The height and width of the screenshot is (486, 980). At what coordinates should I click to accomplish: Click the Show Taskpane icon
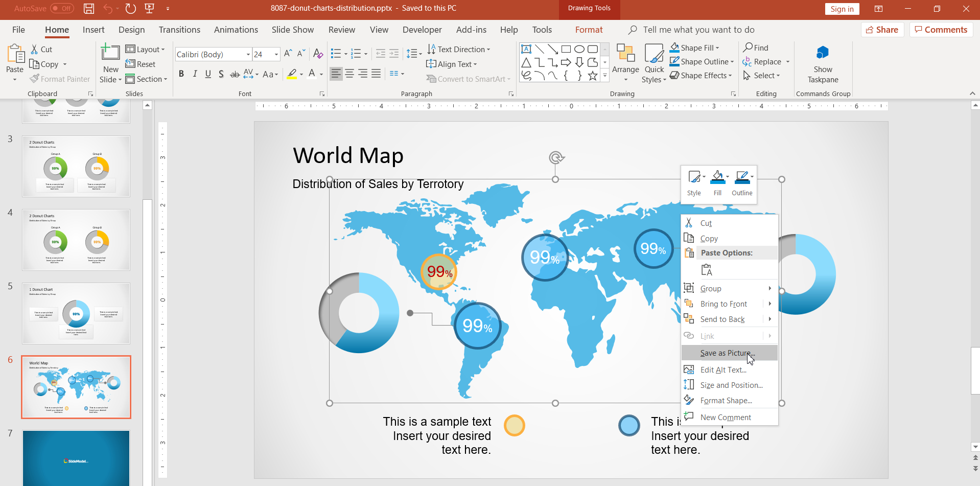823,53
